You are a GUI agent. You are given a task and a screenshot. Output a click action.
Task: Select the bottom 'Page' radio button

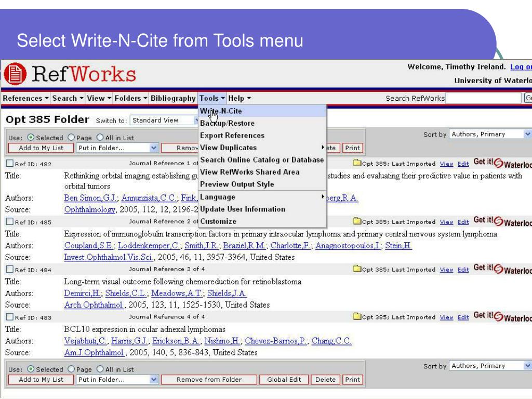tap(71, 369)
